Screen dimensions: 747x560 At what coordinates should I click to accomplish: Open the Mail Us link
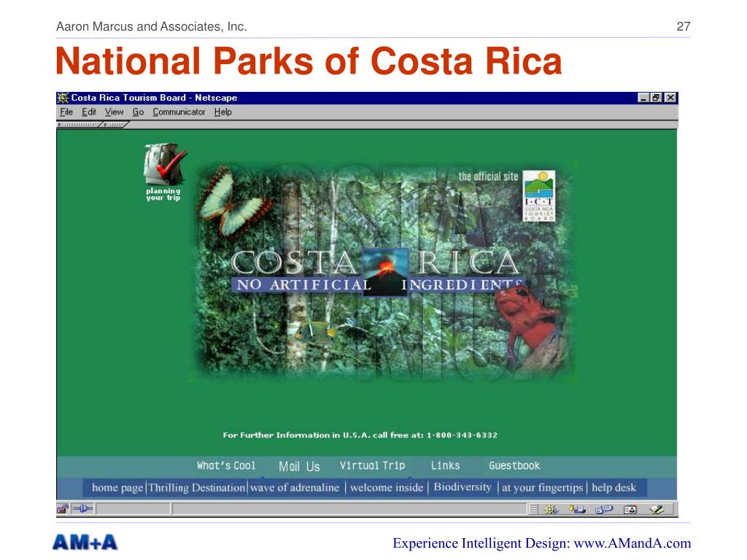(299, 466)
